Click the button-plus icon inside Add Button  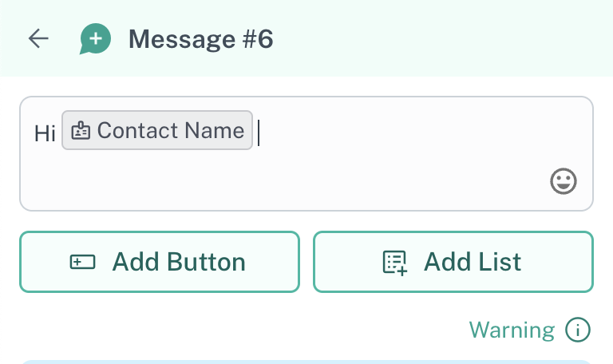click(82, 262)
